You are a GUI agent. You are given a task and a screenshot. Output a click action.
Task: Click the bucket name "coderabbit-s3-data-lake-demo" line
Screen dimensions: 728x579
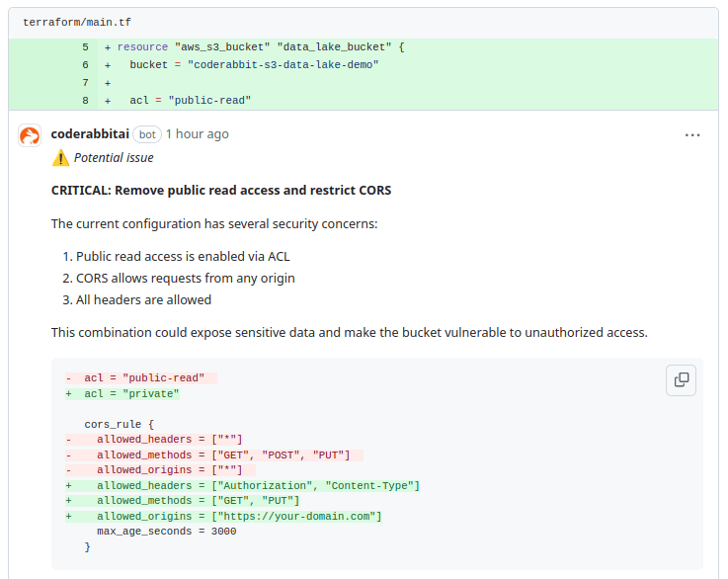click(254, 65)
